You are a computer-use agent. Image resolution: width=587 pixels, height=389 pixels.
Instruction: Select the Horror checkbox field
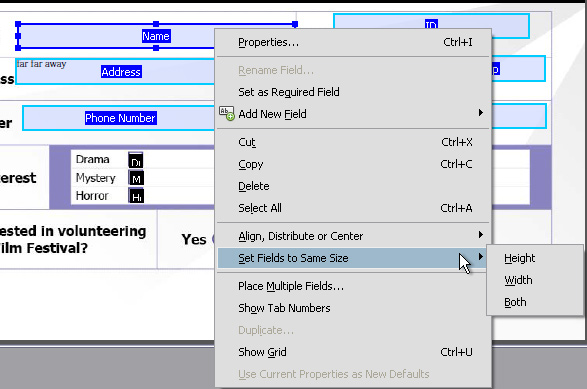pyautogui.click(x=136, y=195)
